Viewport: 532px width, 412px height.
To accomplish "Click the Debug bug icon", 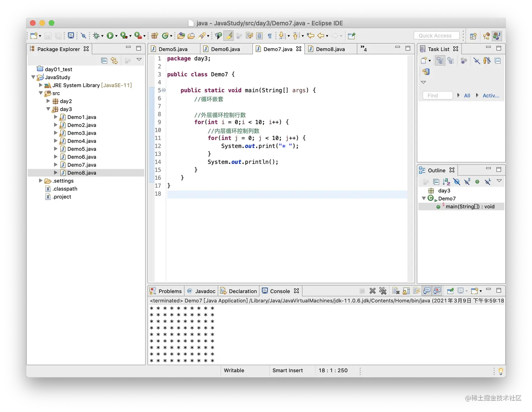I will (96, 36).
